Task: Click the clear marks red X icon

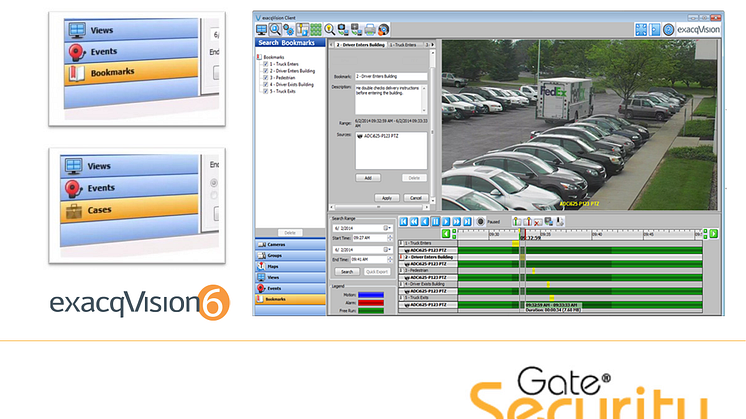Action: tap(538, 222)
